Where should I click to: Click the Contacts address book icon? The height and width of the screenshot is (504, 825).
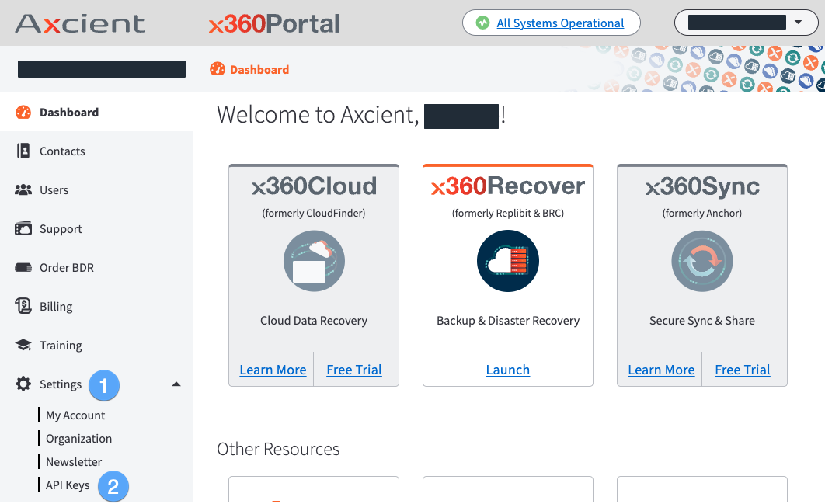(x=23, y=151)
